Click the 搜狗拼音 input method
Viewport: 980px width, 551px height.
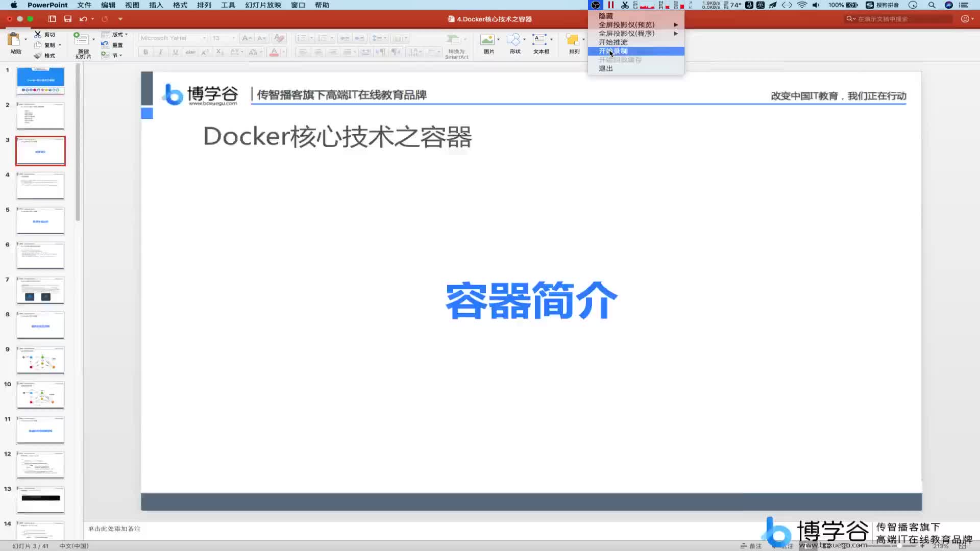tap(882, 5)
